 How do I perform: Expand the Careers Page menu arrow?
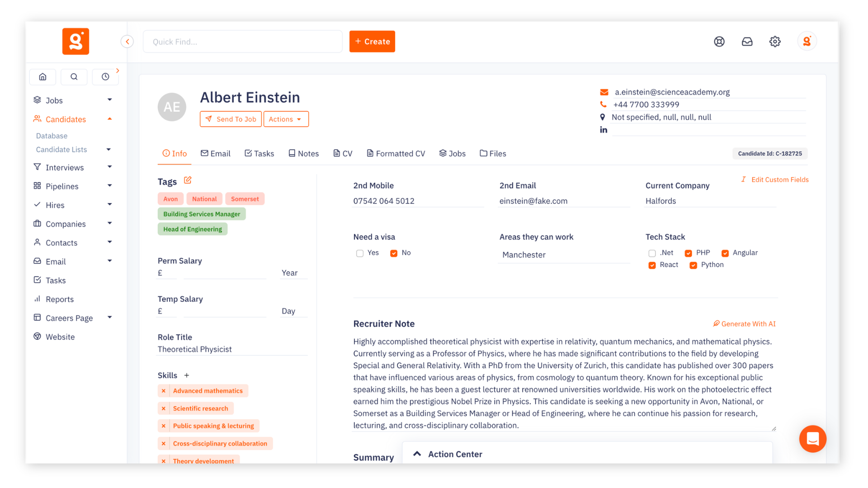pyautogui.click(x=109, y=318)
